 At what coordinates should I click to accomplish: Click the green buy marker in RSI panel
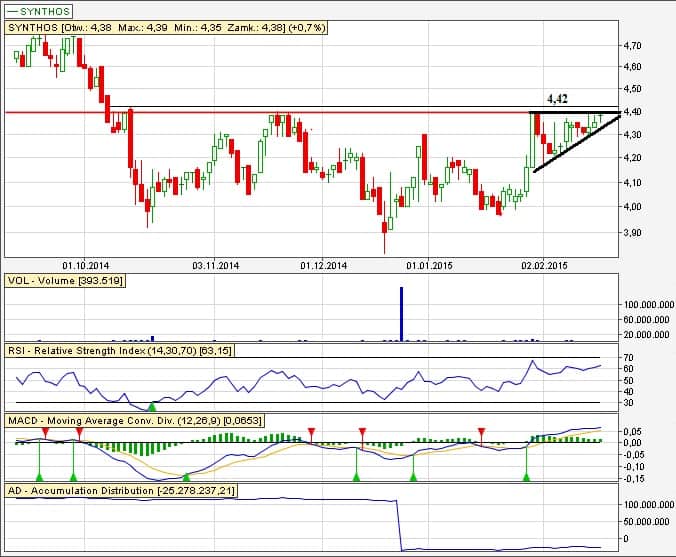pyautogui.click(x=152, y=405)
